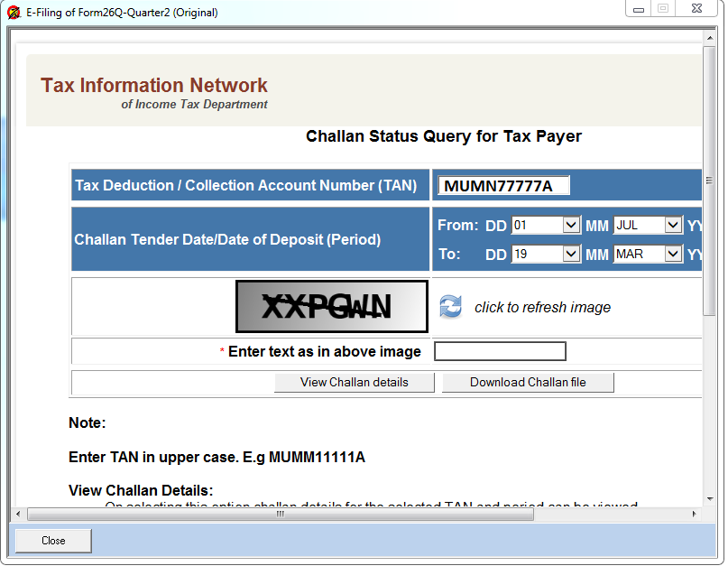Image resolution: width=728 pixels, height=566 pixels.
Task: Click the 'Note:' heading
Action: [x=88, y=422]
